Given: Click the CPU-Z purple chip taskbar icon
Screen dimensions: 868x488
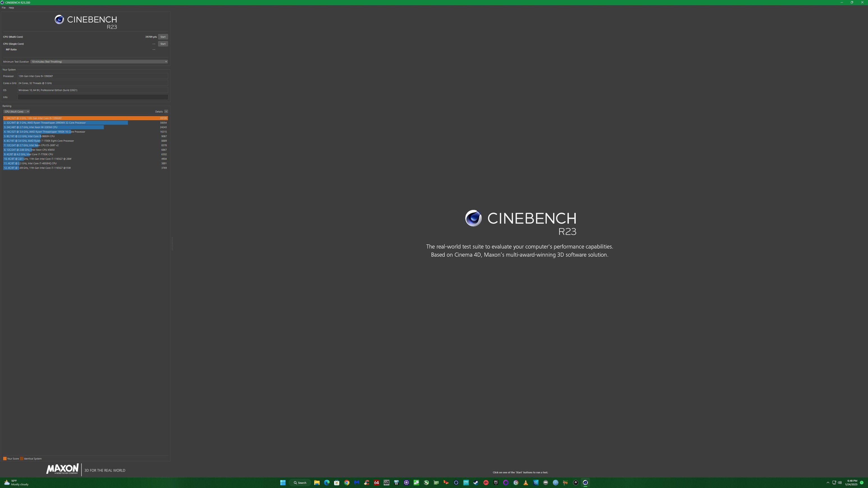Looking at the screenshot, I should click(x=406, y=483).
